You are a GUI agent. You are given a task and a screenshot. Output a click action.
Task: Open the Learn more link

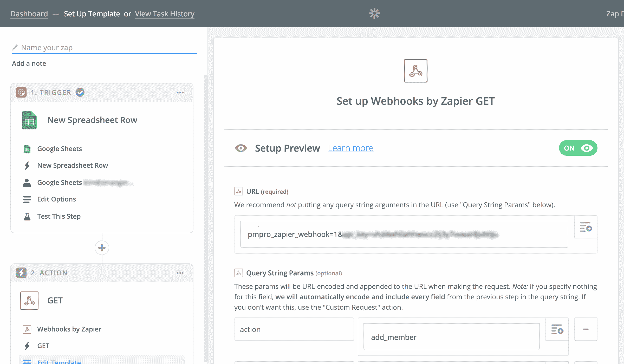[x=350, y=148]
